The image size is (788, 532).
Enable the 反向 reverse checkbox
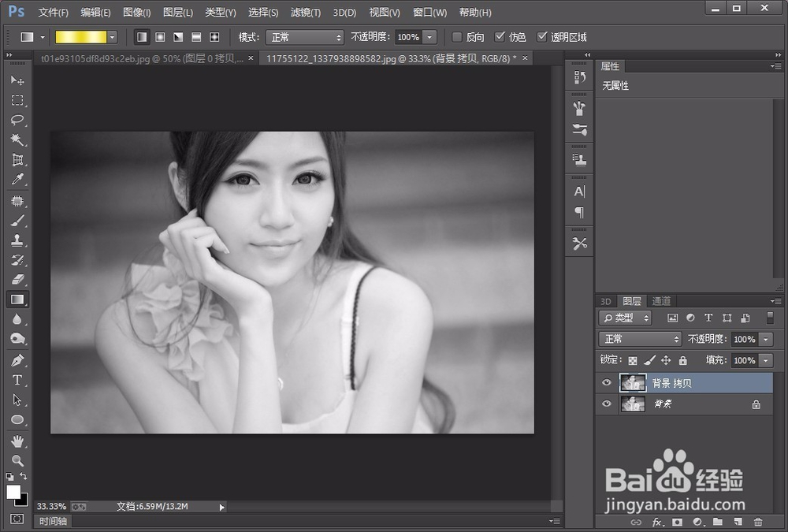[457, 37]
